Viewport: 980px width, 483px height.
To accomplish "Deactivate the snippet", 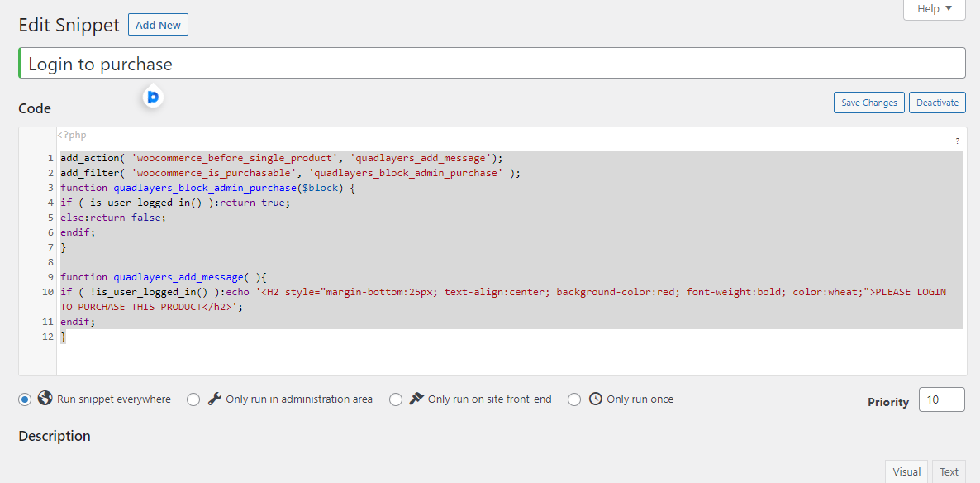I will [938, 103].
